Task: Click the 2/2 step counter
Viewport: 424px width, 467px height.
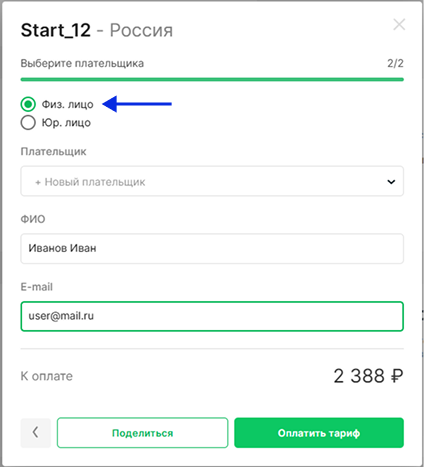Action: click(x=395, y=63)
